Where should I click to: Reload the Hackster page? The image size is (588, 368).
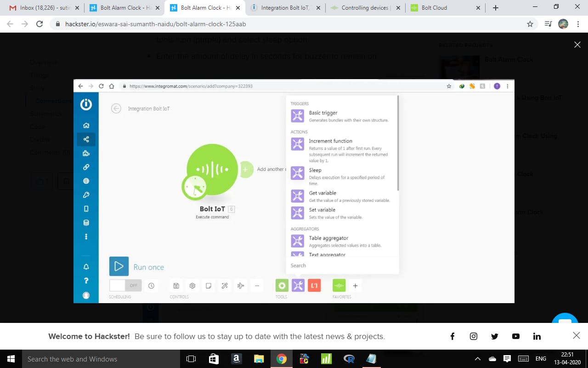40,24
